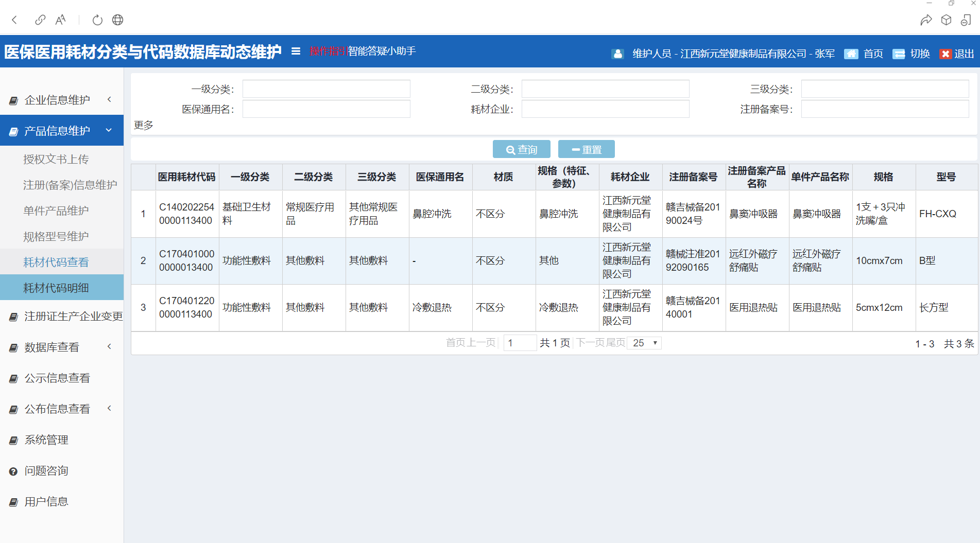Click the copy link icon in toolbar
980x543 pixels.
click(x=40, y=20)
